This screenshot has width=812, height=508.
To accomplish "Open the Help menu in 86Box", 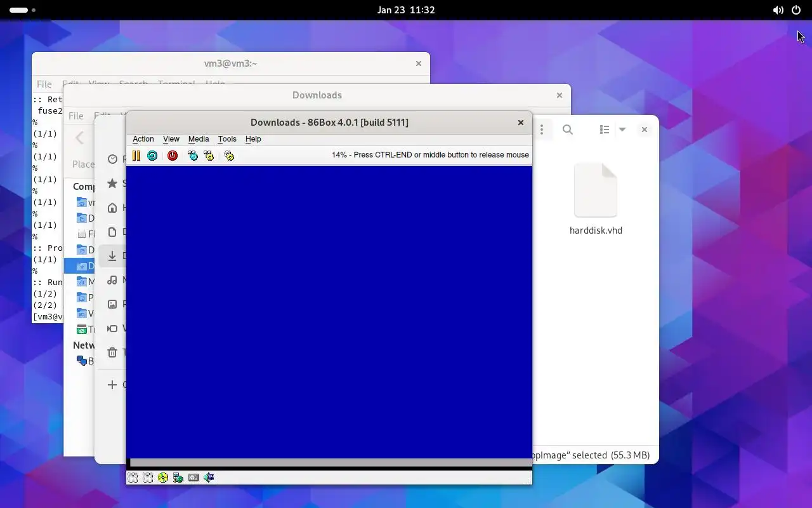I will click(253, 139).
